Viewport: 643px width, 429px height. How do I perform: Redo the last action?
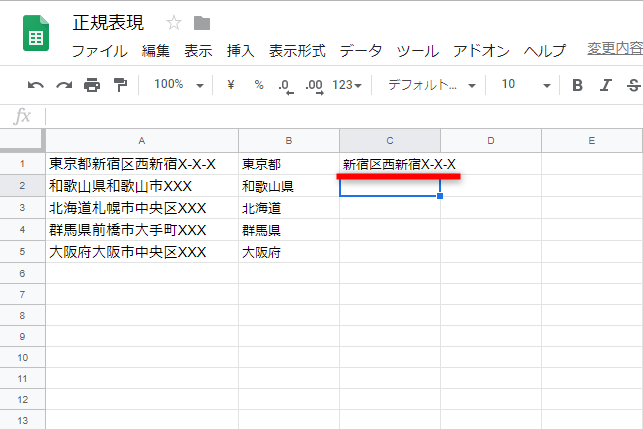pos(64,85)
